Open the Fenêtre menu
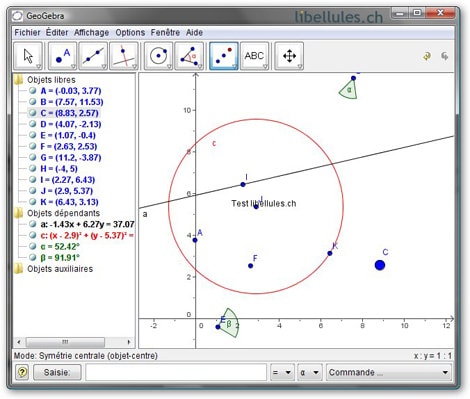Image resolution: width=470 pixels, height=399 pixels. coord(165,32)
